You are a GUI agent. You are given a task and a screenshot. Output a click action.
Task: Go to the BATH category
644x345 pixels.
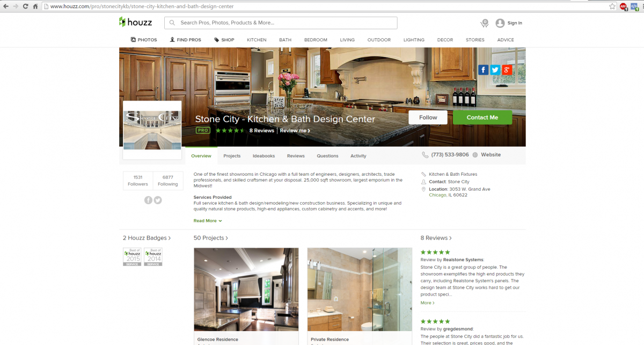285,40
